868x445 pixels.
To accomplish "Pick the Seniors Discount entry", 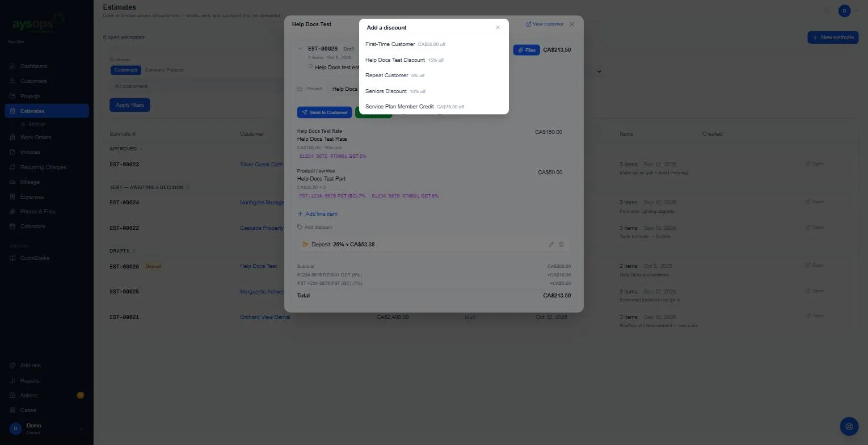I will [x=433, y=91].
